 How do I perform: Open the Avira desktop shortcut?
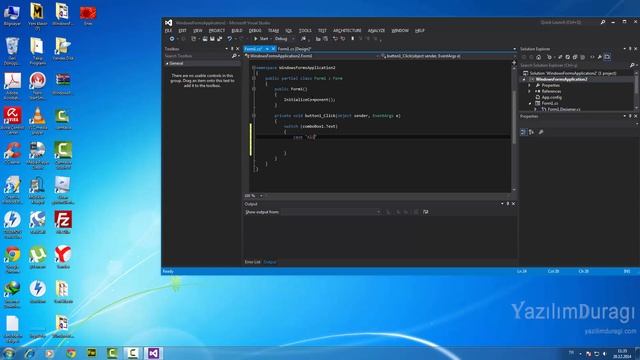12,121
